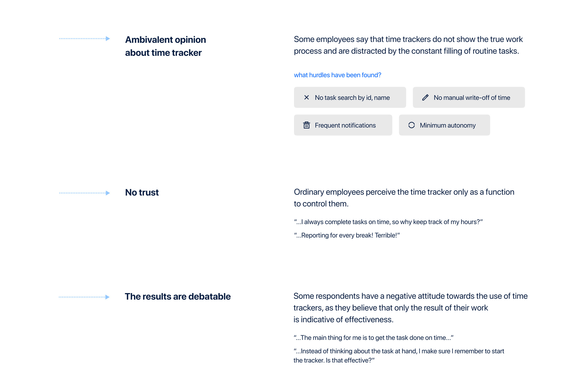Screen dimensions: 588x381
Task: Click the paragraph starting "Ordinary employees perceive"
Action: pyautogui.click(x=404, y=198)
